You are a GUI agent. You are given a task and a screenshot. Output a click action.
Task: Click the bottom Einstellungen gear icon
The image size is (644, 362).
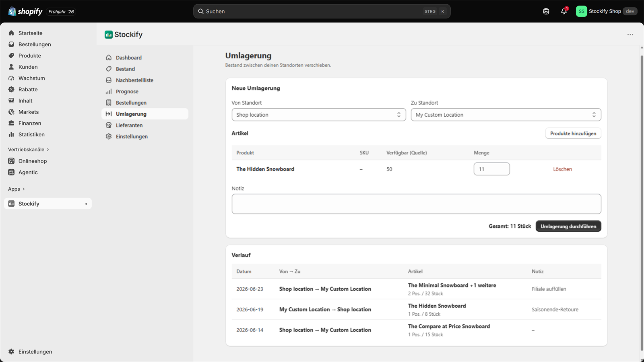pyautogui.click(x=11, y=352)
